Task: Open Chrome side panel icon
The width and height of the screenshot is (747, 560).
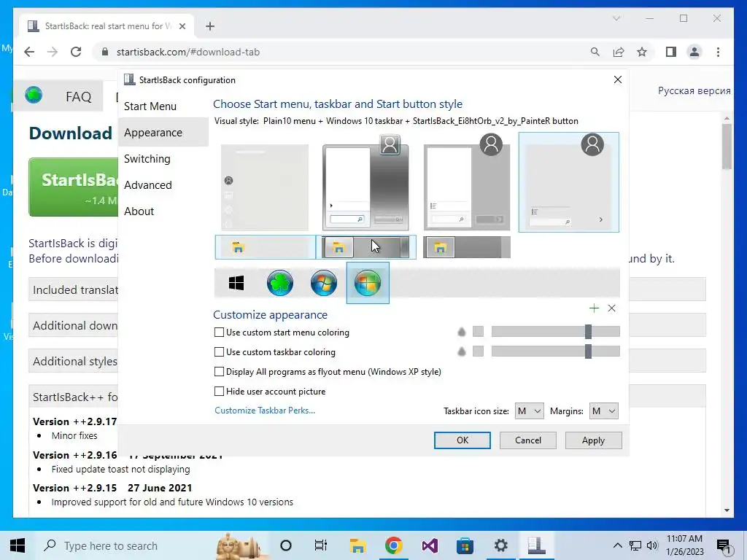Action: (671, 52)
